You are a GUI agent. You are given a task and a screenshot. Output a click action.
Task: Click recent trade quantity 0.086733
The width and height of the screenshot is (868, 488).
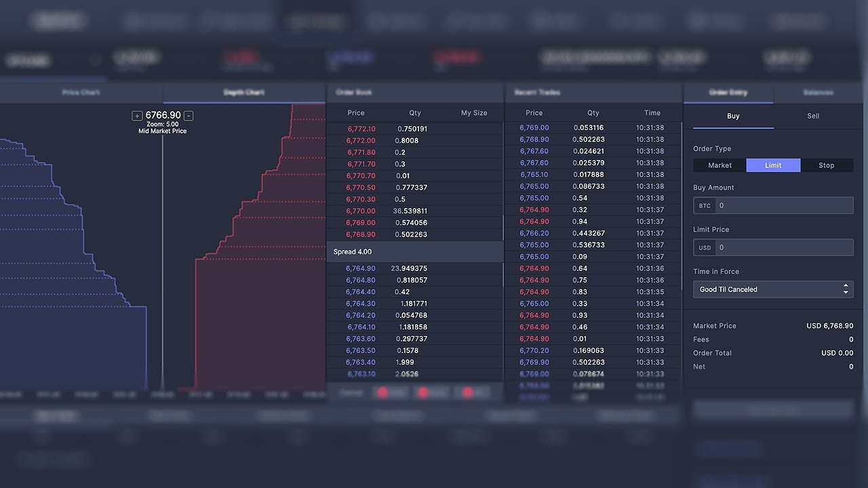[589, 186]
